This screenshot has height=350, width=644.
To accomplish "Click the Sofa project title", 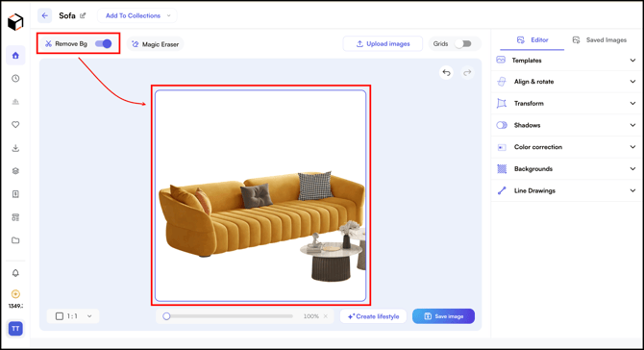I will click(67, 15).
